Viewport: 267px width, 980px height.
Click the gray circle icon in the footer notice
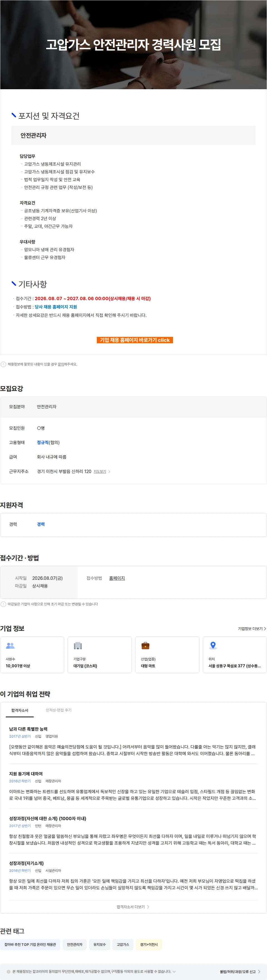[x=9, y=972]
